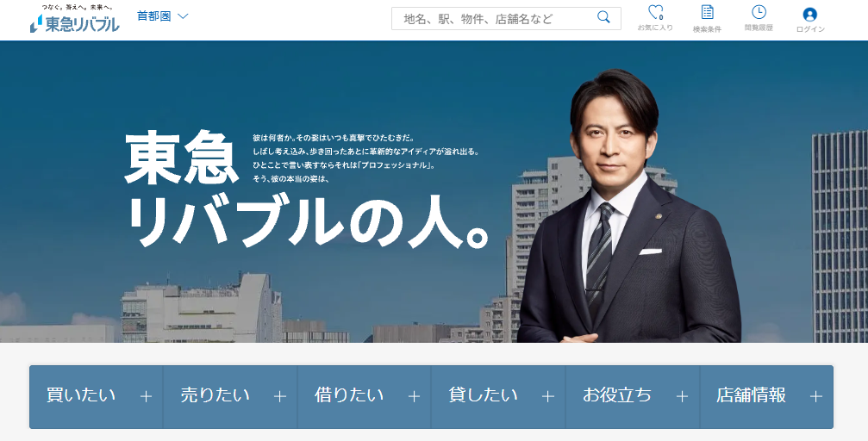Click the 東急リバブルの人 hero banner
This screenshot has width=868, height=441.
(x=434, y=191)
